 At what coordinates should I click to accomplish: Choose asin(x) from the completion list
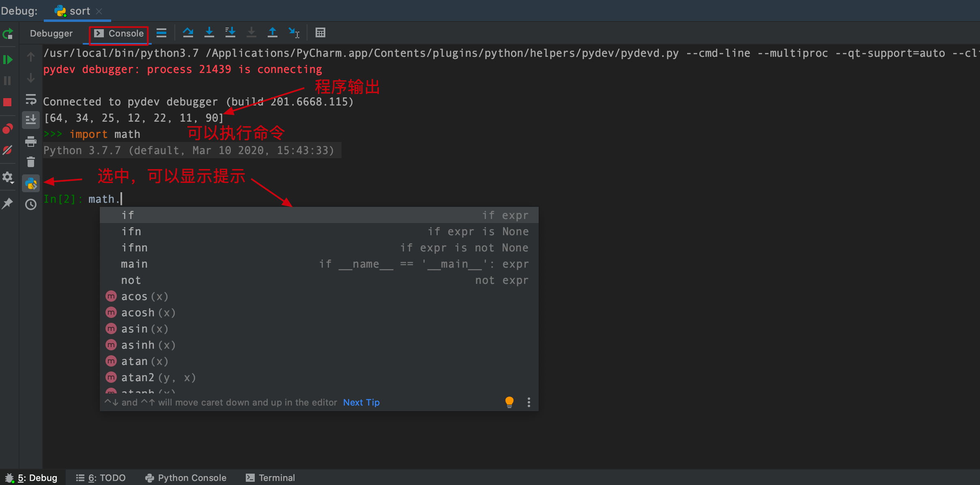[319, 328]
